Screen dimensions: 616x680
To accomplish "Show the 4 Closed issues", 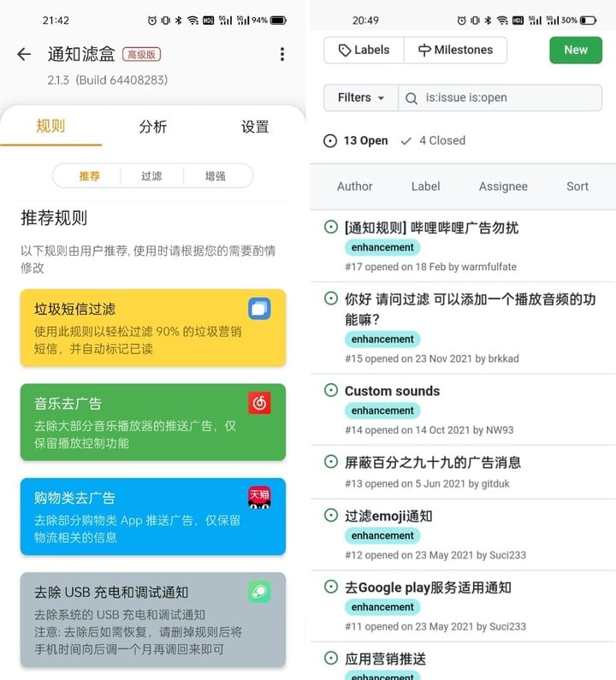I will [434, 140].
